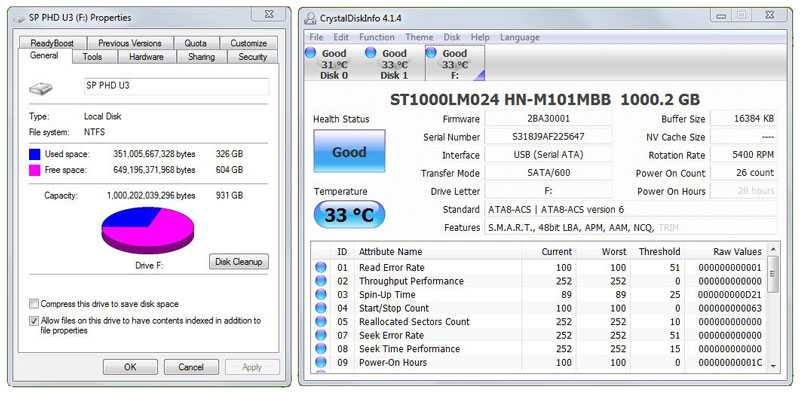This screenshot has width=800, height=394.
Task: Open the Function menu
Action: point(377,37)
